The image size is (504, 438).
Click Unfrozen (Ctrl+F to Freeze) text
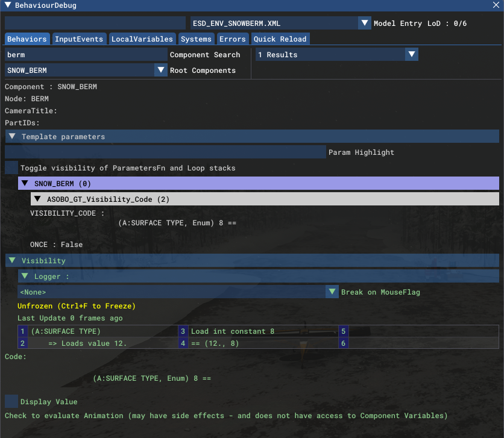(78, 306)
